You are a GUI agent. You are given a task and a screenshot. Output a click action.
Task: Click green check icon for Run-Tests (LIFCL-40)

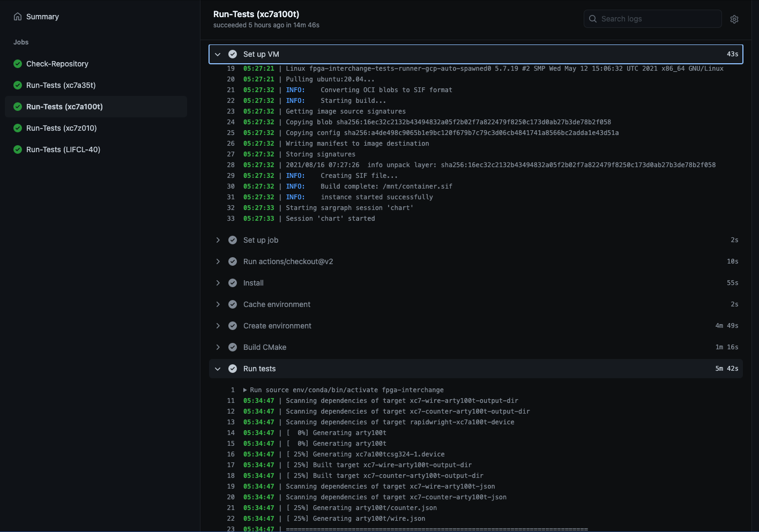tap(18, 149)
